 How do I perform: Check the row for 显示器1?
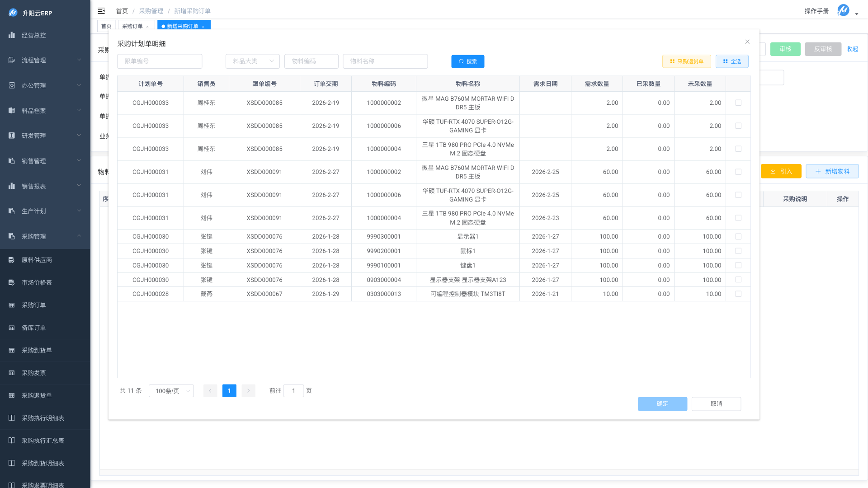point(738,236)
